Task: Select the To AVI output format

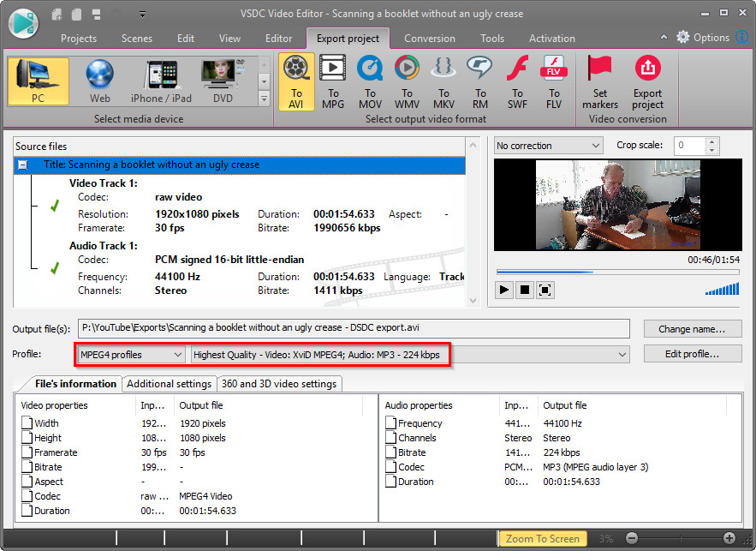Action: coord(296,80)
